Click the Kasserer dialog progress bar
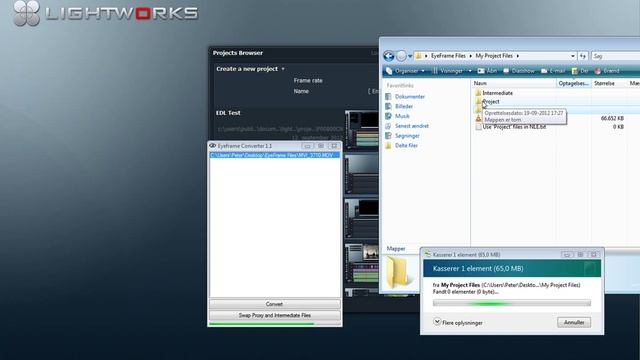The image size is (640, 360). 512,303
